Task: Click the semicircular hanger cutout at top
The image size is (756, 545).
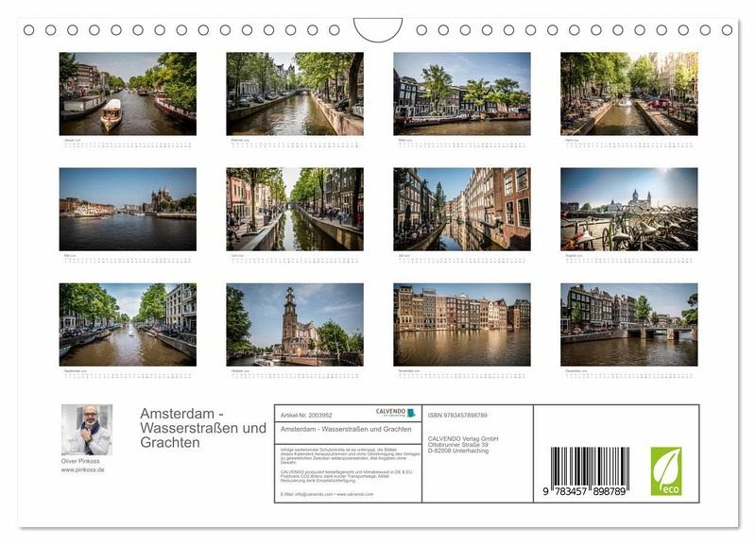Action: [377, 30]
